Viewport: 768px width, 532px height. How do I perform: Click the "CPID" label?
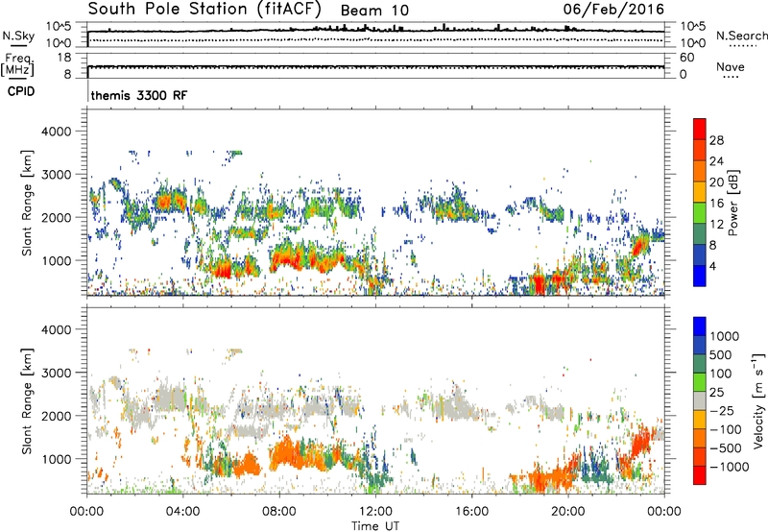[x=21, y=91]
